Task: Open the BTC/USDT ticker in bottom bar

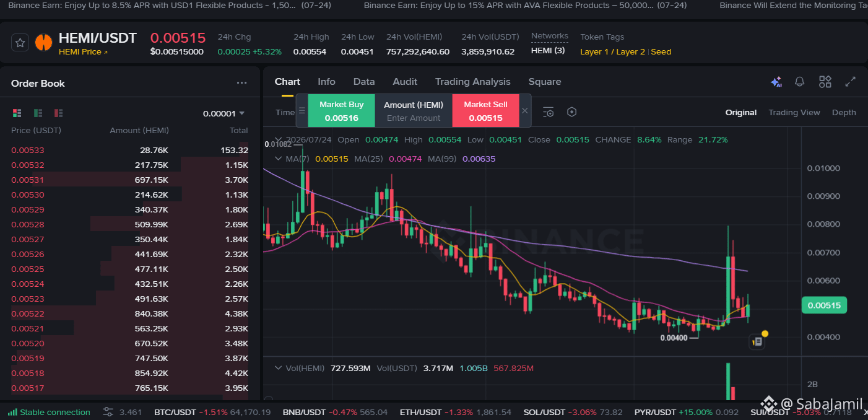Action: click(x=212, y=412)
